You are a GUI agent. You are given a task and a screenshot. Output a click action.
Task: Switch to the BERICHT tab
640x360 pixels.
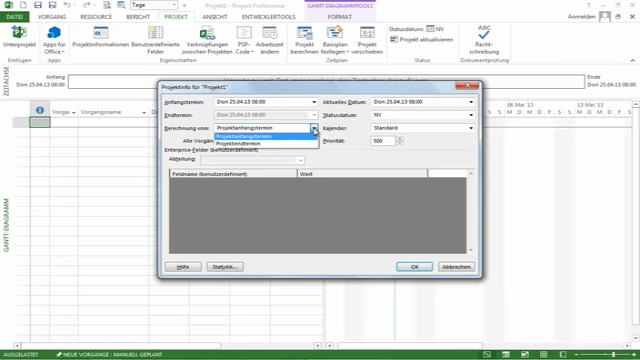click(x=138, y=17)
